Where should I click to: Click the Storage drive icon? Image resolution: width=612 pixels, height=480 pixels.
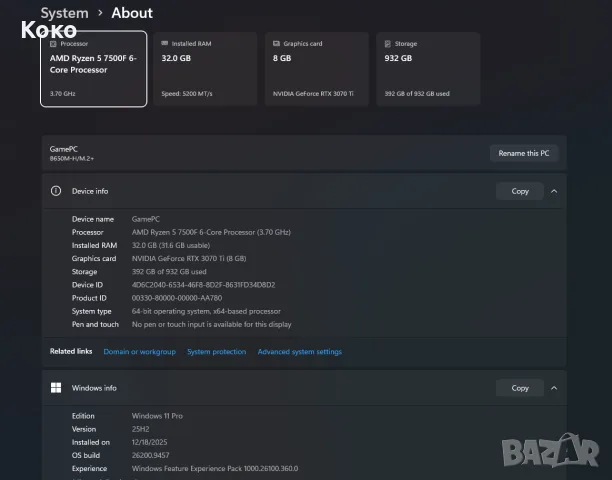(388, 44)
